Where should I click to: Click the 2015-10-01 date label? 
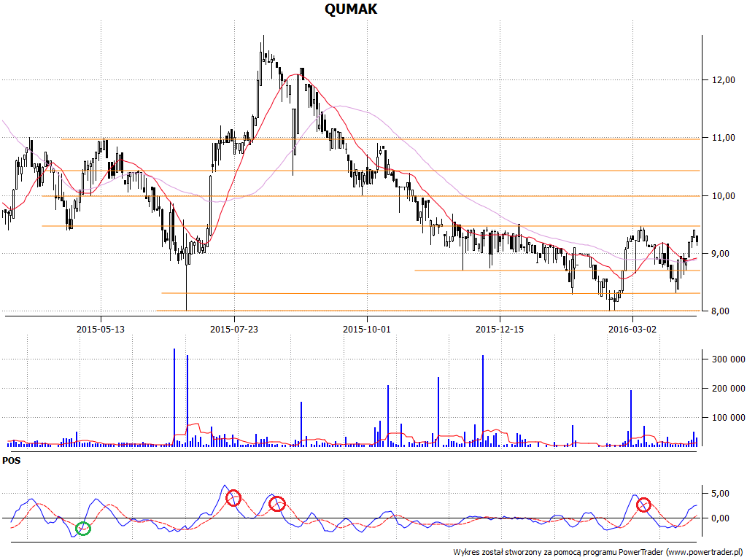(367, 329)
